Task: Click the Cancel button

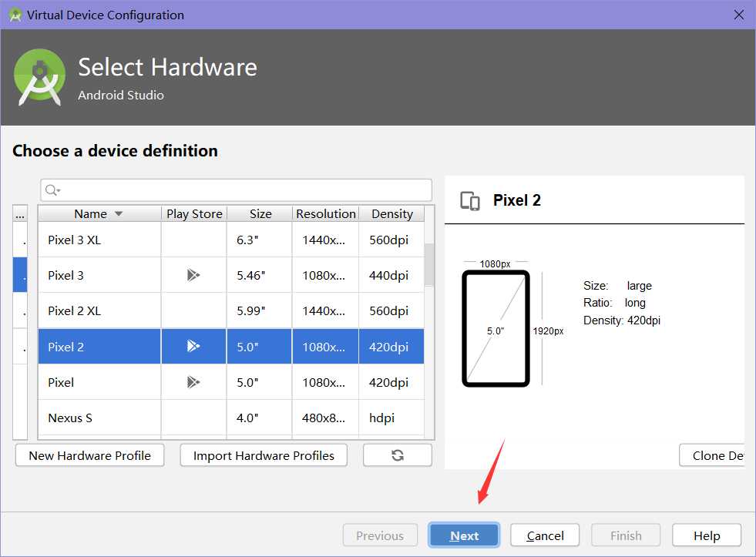Action: (x=545, y=535)
